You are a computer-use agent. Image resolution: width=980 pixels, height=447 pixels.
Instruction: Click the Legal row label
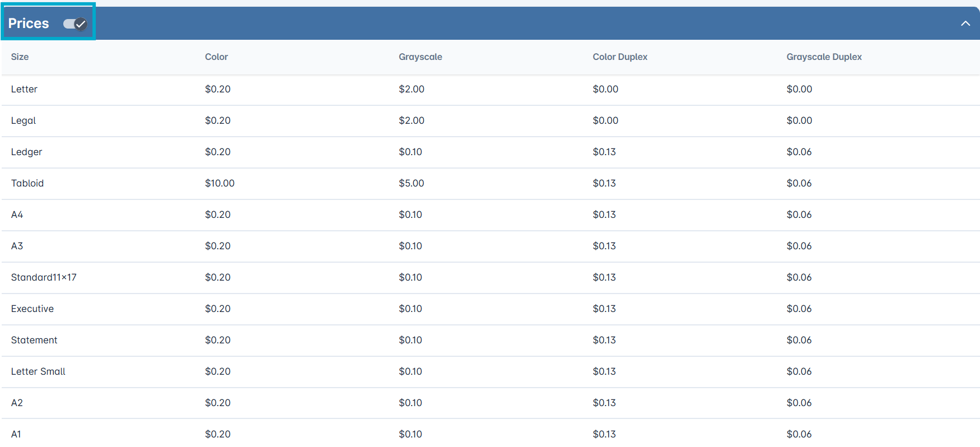click(24, 120)
